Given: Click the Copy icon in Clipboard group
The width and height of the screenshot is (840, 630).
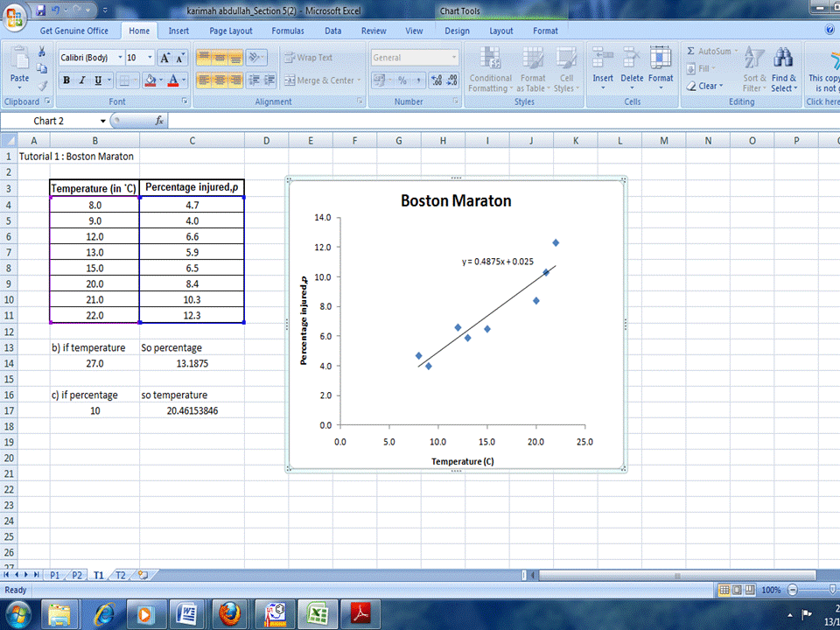Looking at the screenshot, I should (42, 68).
